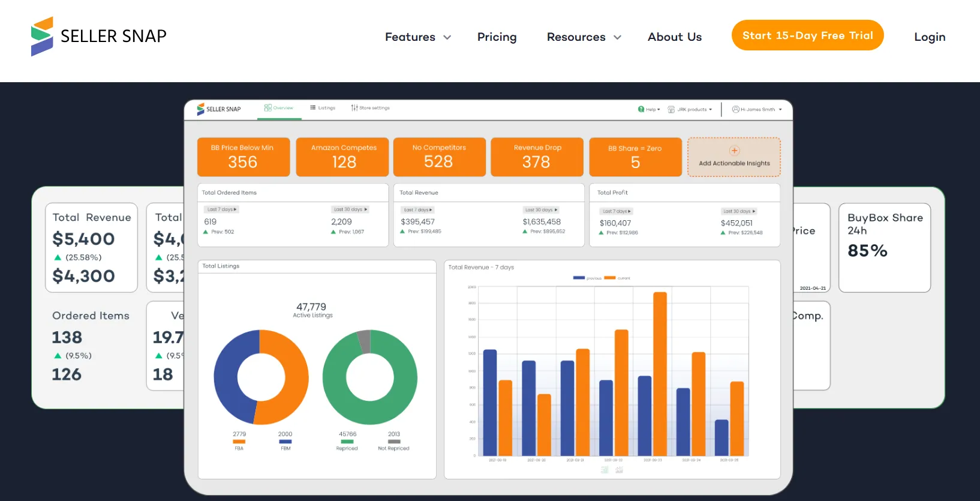
Task: Open Last 30 days dropdown in Total Revenue
Action: (x=542, y=210)
